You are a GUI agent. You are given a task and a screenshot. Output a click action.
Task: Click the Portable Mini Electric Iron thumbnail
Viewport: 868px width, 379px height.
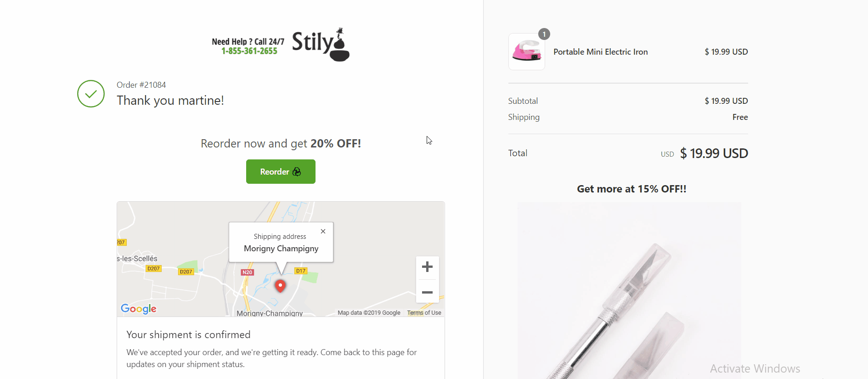[526, 51]
